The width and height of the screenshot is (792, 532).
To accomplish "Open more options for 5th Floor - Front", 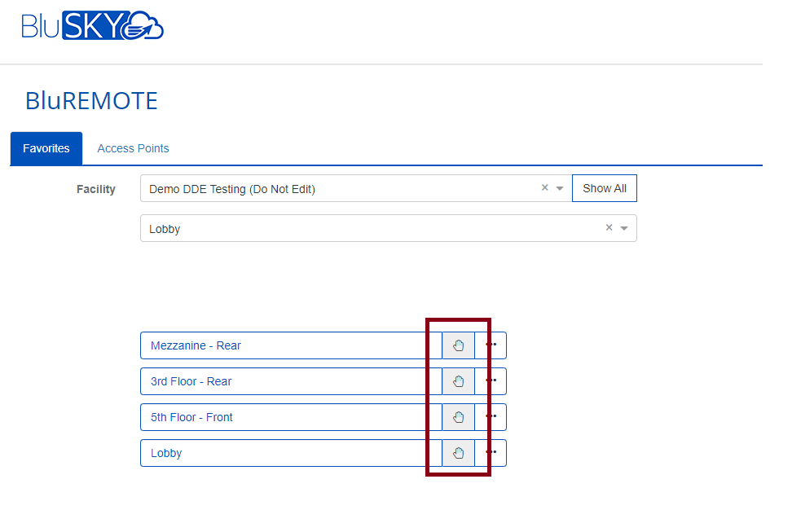I will click(x=491, y=417).
